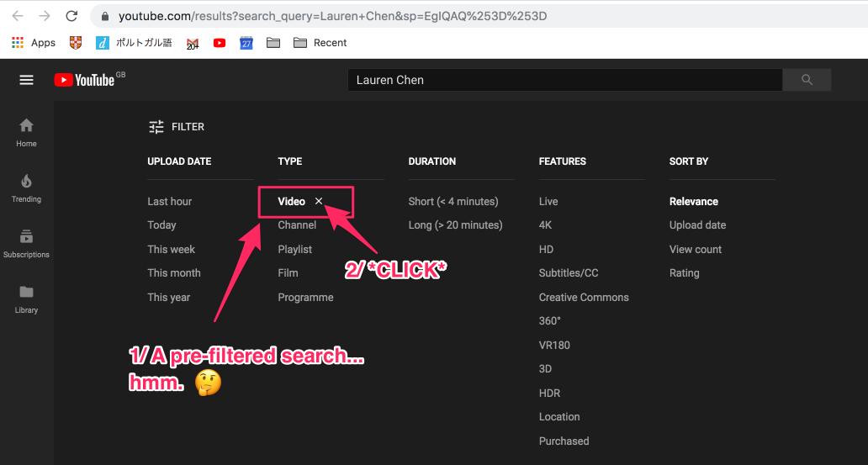Filter uploads by This month
The height and width of the screenshot is (465, 868).
(174, 273)
